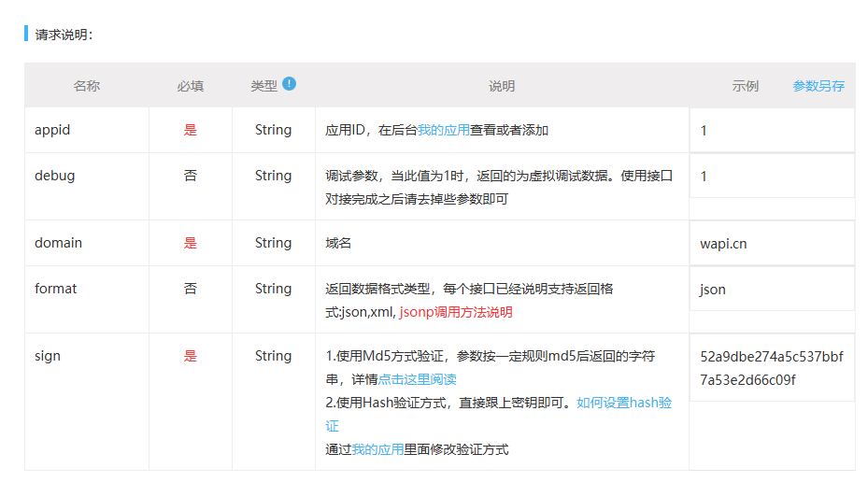Select the domain parameter name cell

click(x=87, y=243)
